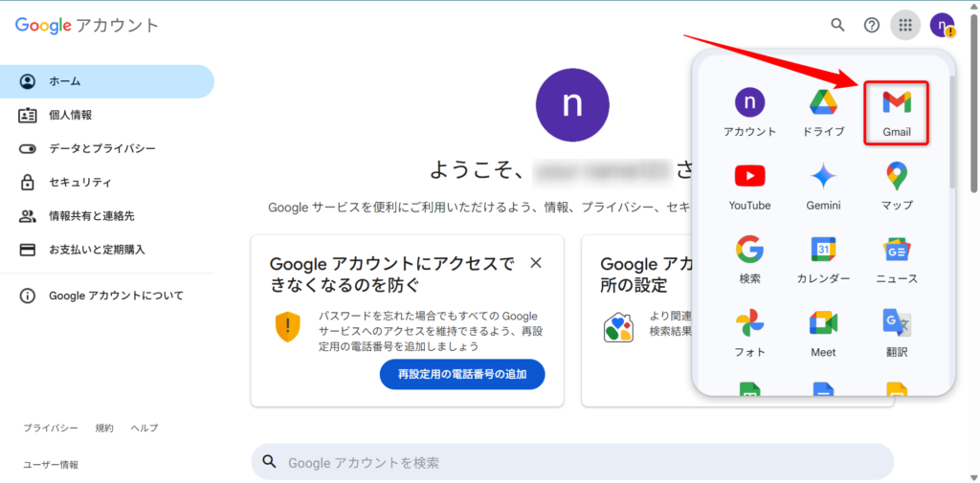The image size is (980, 483).
Task: Open the ユーザー情報 footer link
Action: click(51, 465)
